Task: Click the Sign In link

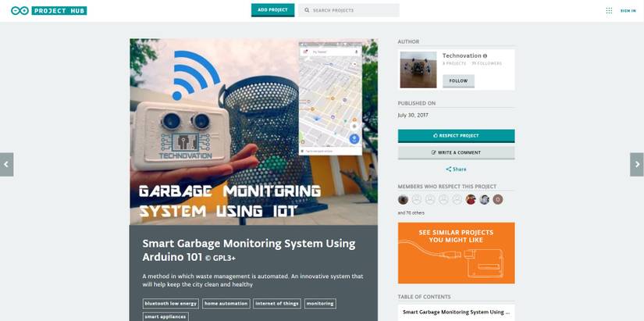Action: [x=628, y=11]
